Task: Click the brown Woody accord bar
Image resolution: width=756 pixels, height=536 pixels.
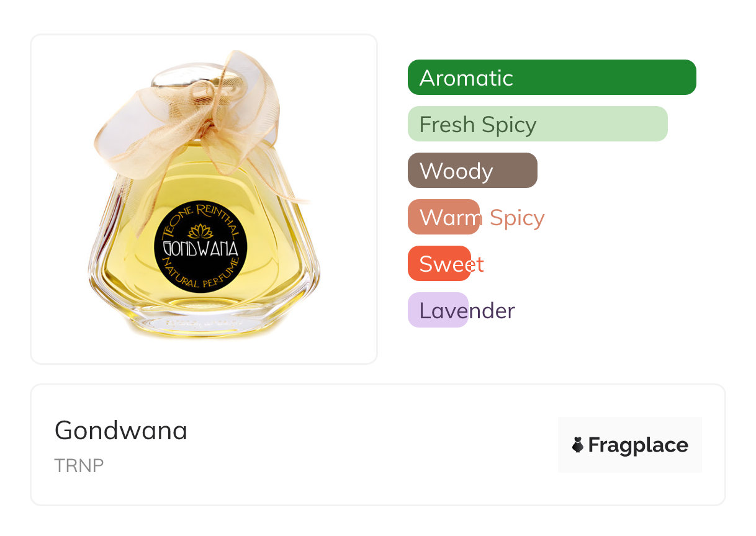Action: (472, 171)
